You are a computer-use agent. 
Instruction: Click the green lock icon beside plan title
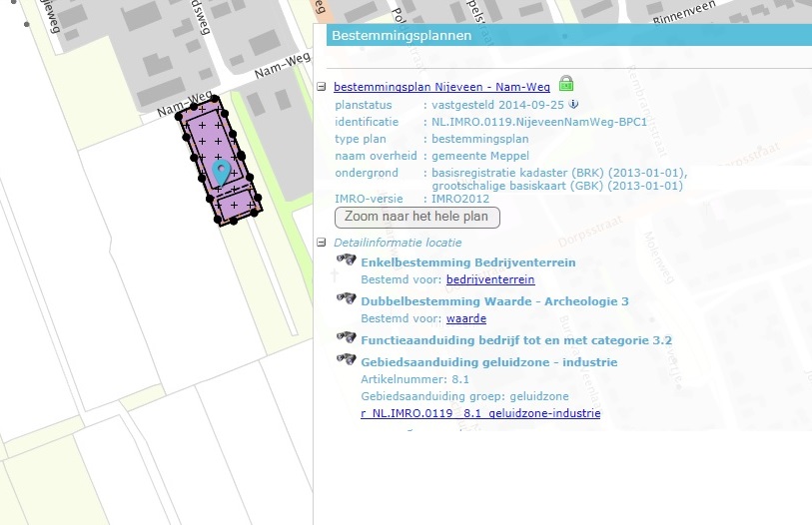(x=566, y=85)
